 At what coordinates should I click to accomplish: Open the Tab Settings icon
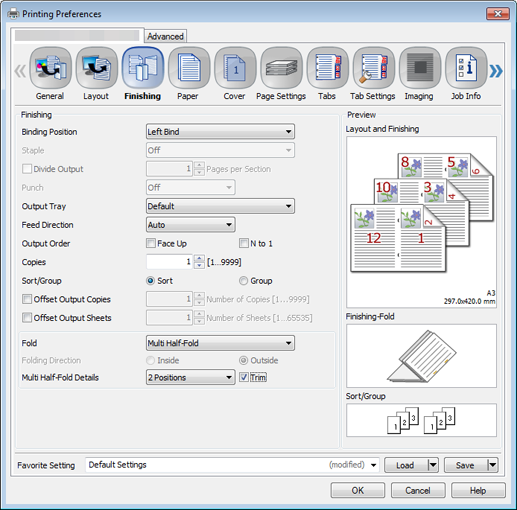tap(374, 68)
